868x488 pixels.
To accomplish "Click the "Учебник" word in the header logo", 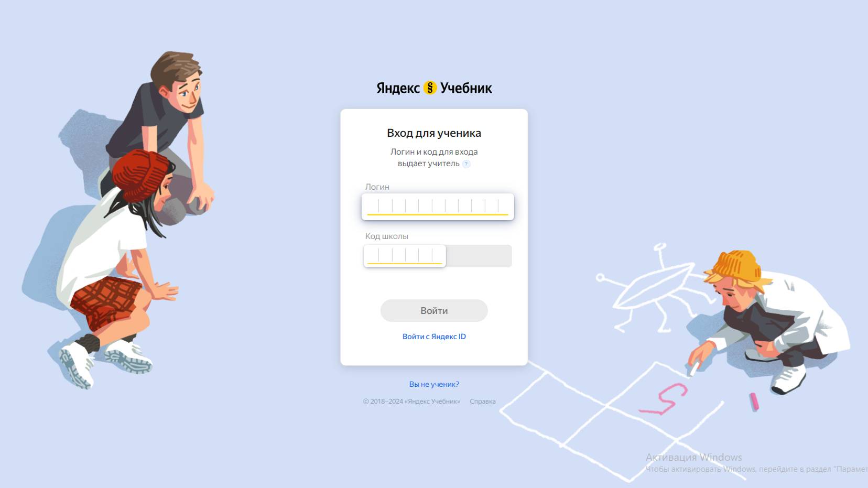I will coord(466,88).
